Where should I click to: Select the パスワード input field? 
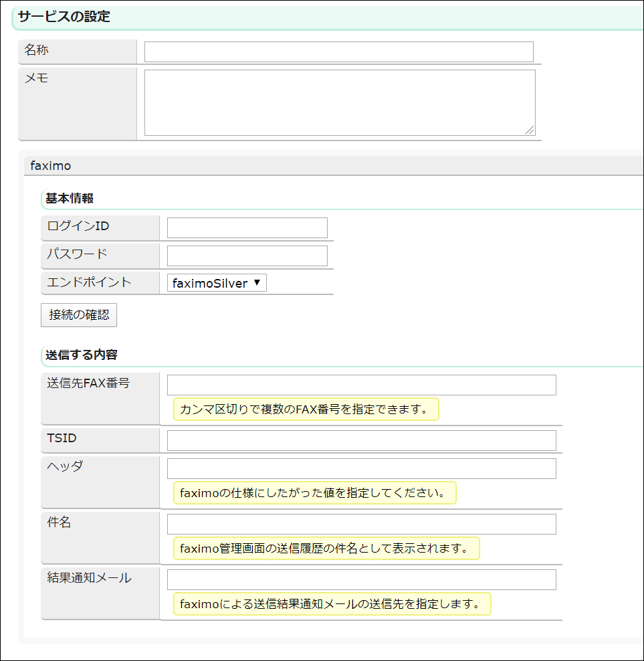pos(247,256)
